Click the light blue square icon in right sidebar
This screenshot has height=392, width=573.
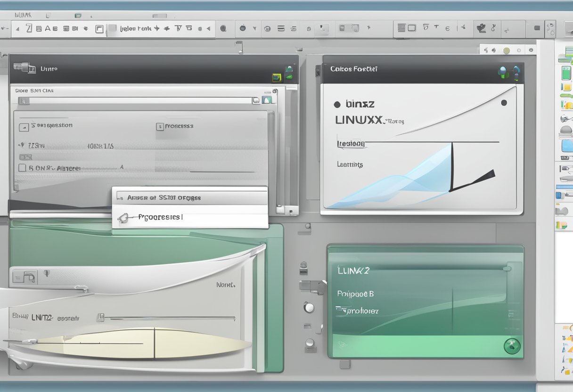tap(567, 146)
